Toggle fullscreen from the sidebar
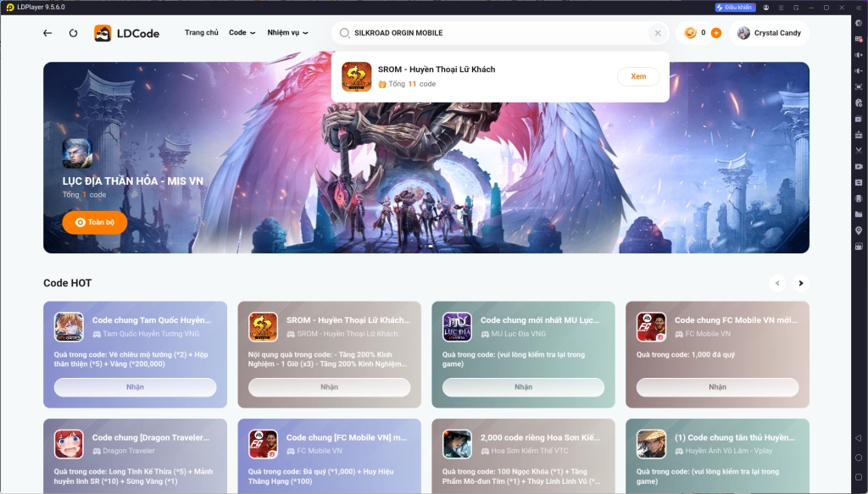Screen dimensions: 868x494 click(859, 86)
